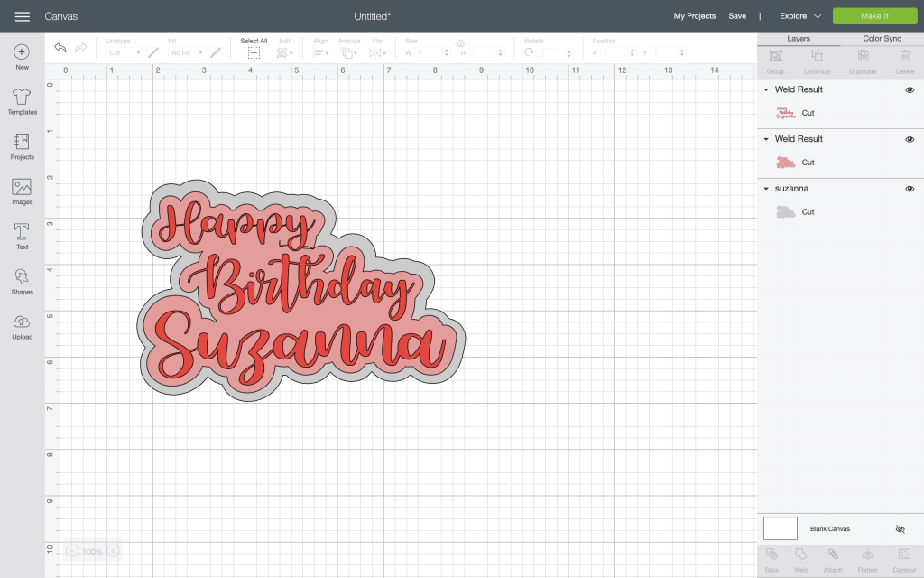Open the Images library

[x=22, y=191]
